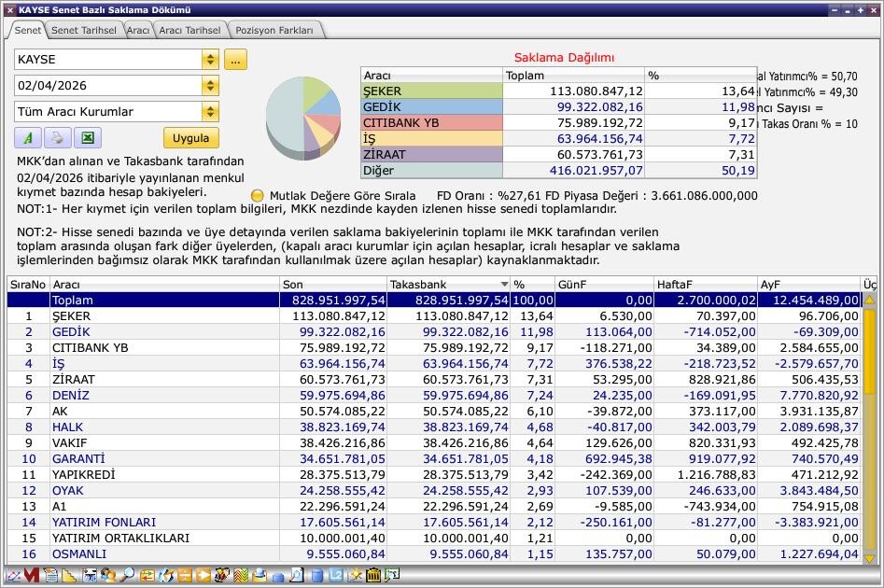
Task: Open the KAYSE symbol dropdown
Action: (210, 60)
